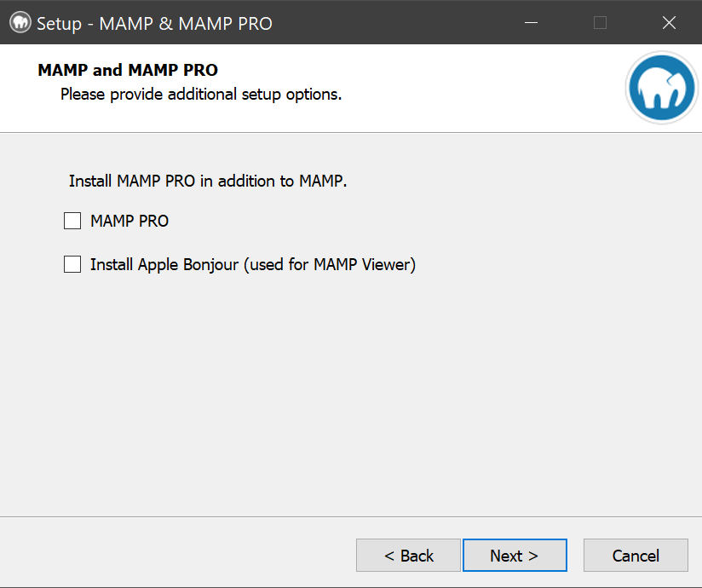Click the "Setup - MAMP & MAMP PRO" title text
This screenshot has width=702, height=588.
tap(154, 23)
